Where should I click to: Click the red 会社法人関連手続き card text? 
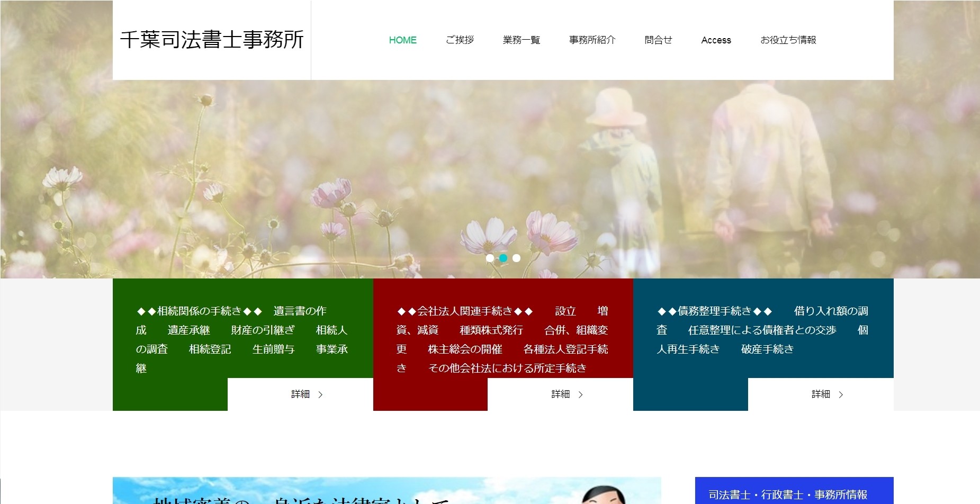(502, 339)
